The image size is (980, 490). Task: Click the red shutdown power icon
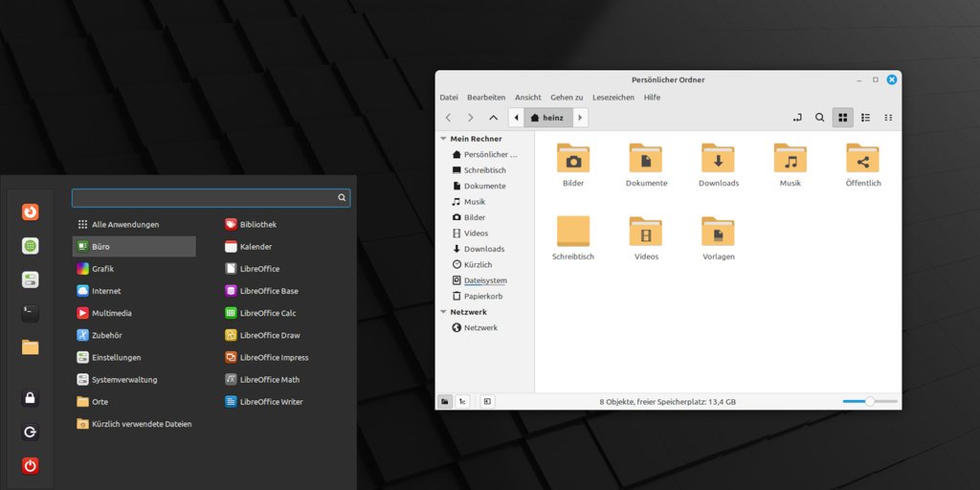point(31,466)
